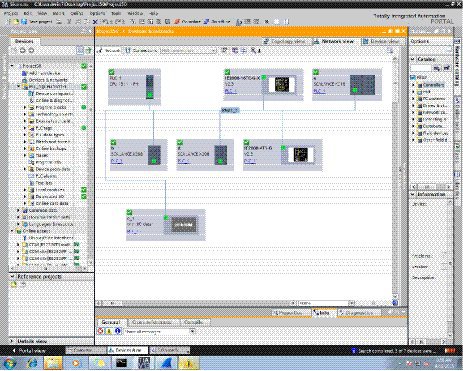This screenshot has width=463, height=371.
Task: Expand the Controllers folder in catalog
Action: click(x=414, y=85)
